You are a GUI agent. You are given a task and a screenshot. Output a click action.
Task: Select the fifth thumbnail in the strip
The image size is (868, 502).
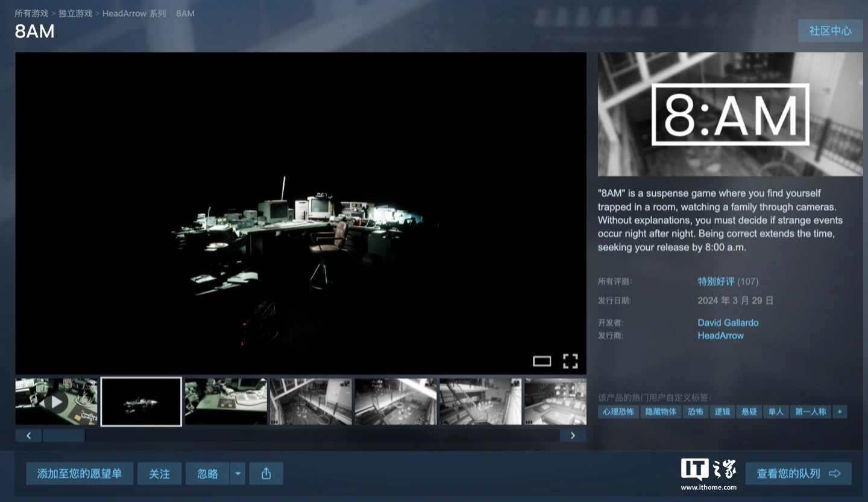click(395, 402)
